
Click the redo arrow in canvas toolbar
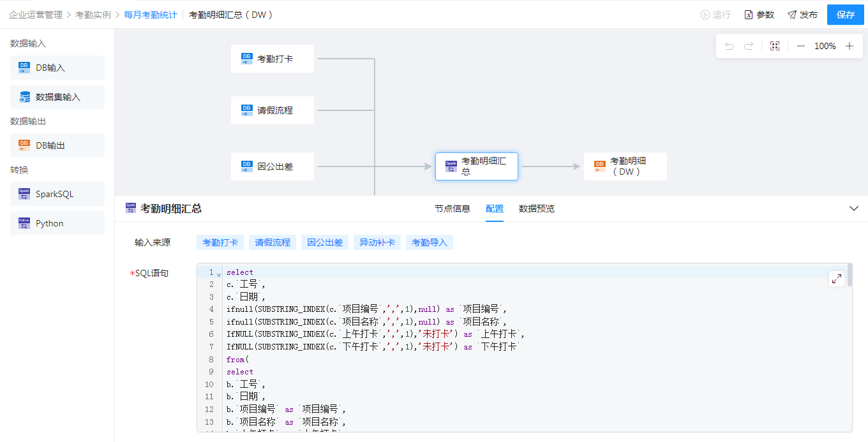pos(749,46)
